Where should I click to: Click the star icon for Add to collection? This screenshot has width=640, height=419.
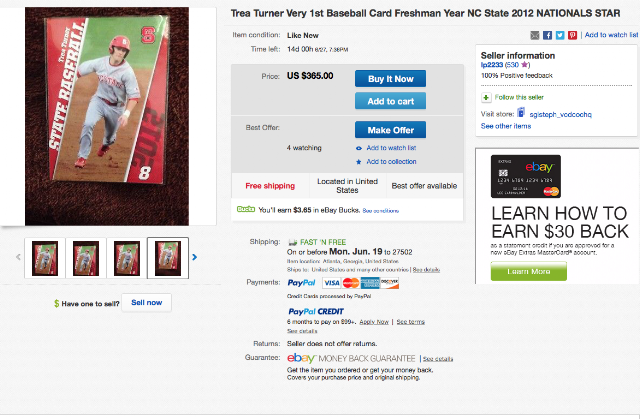click(359, 161)
